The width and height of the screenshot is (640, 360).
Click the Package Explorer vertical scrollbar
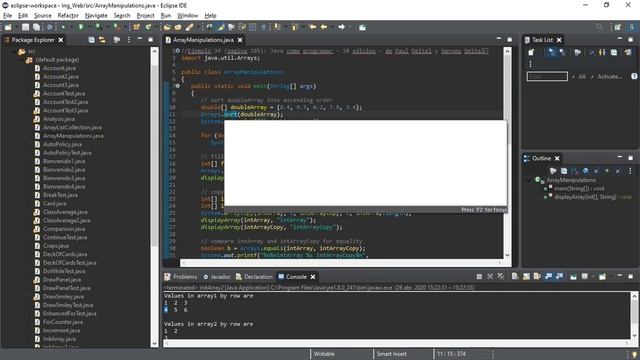(x=154, y=197)
